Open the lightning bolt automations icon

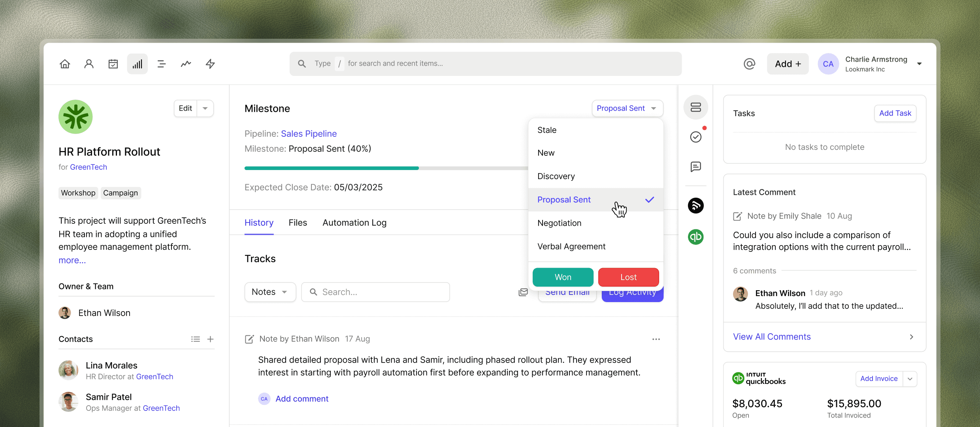210,64
